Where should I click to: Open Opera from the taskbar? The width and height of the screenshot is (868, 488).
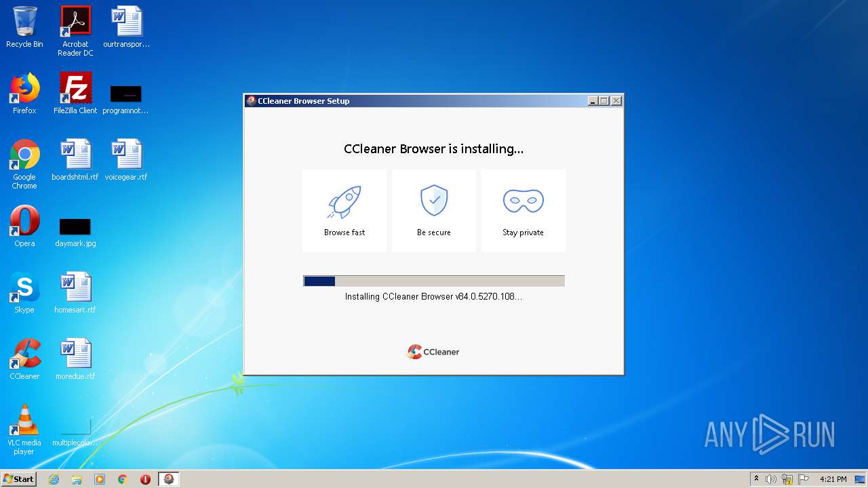click(145, 479)
